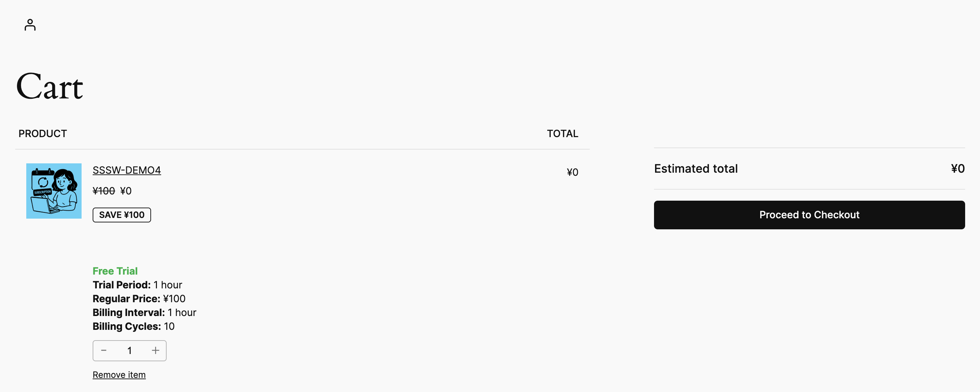Click the PRODUCT column header
The width and height of the screenshot is (980, 392).
43,133
